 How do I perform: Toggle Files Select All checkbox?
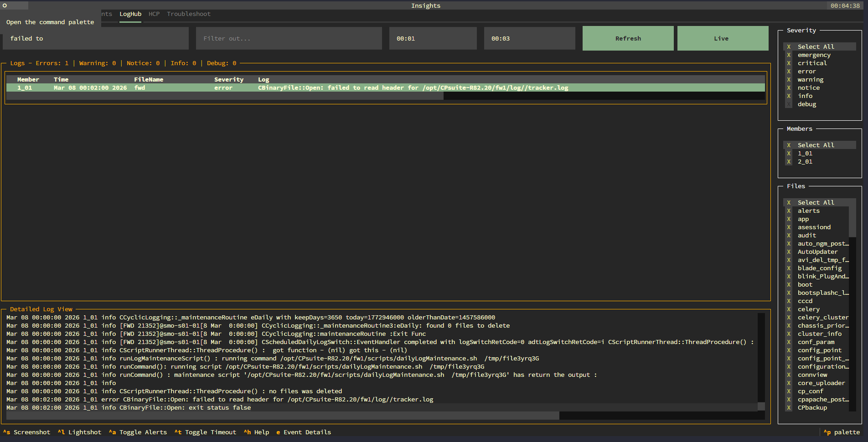point(789,203)
